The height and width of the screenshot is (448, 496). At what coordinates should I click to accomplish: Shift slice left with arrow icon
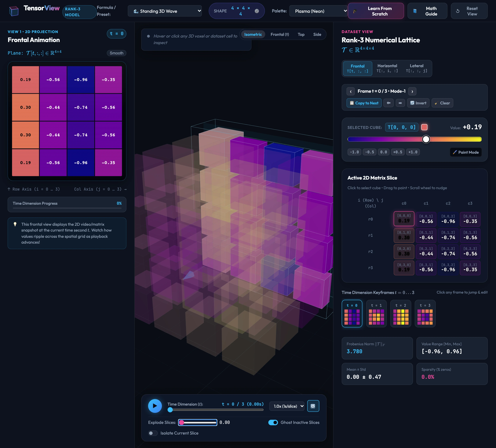pos(389,103)
